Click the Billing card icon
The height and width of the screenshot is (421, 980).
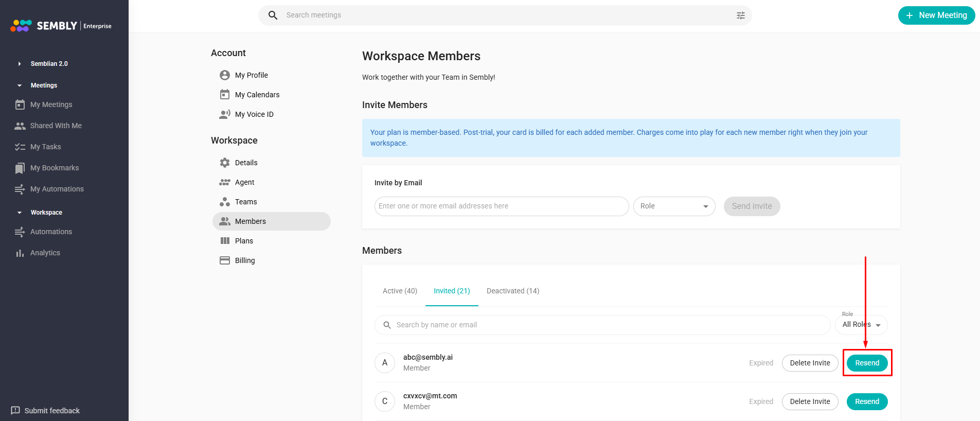pyautogui.click(x=225, y=260)
